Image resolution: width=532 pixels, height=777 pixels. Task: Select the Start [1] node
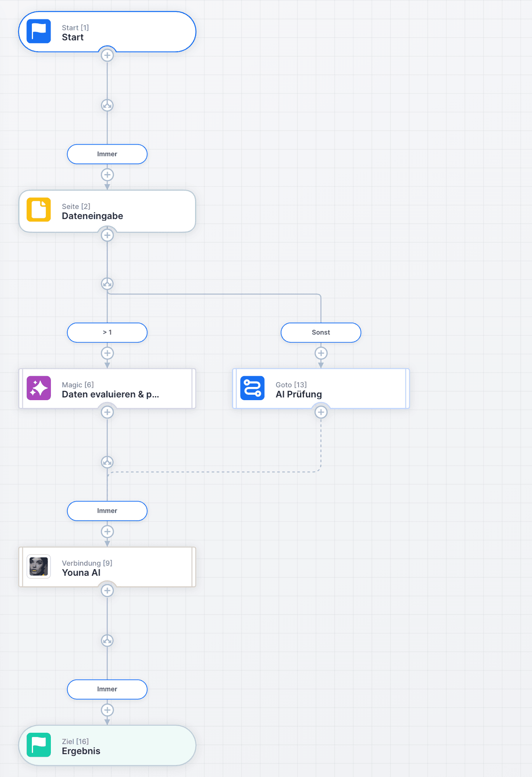pos(107,31)
